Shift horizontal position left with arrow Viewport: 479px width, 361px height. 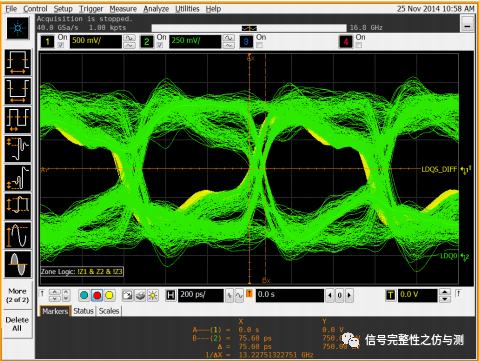click(330, 295)
